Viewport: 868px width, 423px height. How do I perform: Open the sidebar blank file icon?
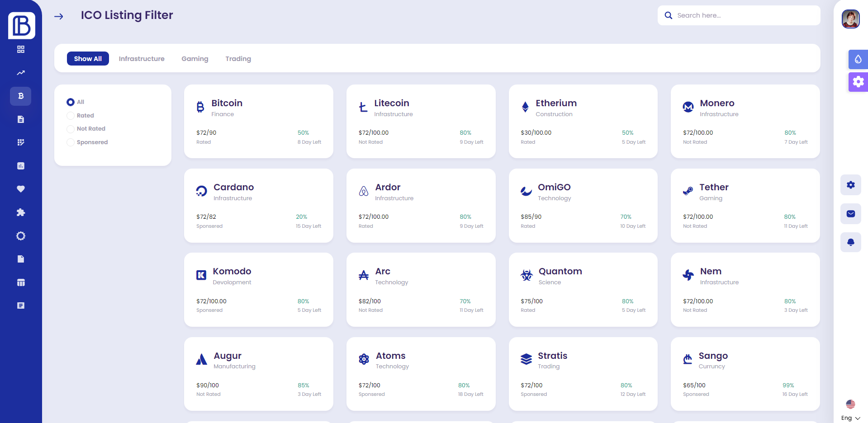click(21, 259)
